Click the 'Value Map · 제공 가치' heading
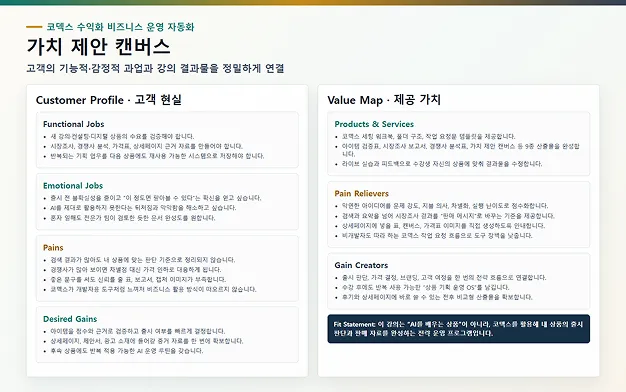 pyautogui.click(x=384, y=100)
